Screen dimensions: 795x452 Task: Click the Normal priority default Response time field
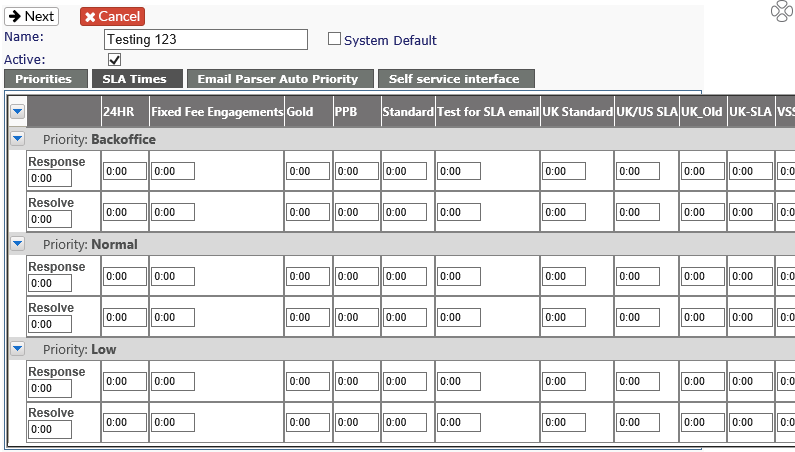pos(50,283)
